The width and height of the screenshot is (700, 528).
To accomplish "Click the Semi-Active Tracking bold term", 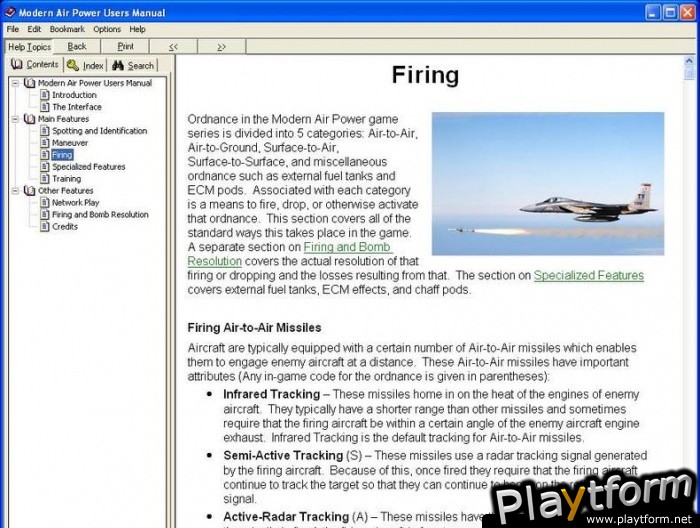I will point(283,455).
